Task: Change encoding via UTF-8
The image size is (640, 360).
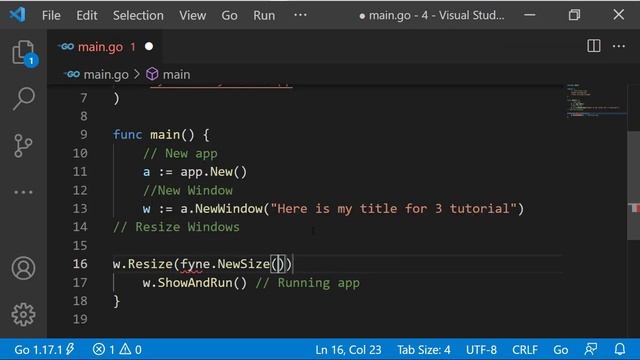Action: 481,350
